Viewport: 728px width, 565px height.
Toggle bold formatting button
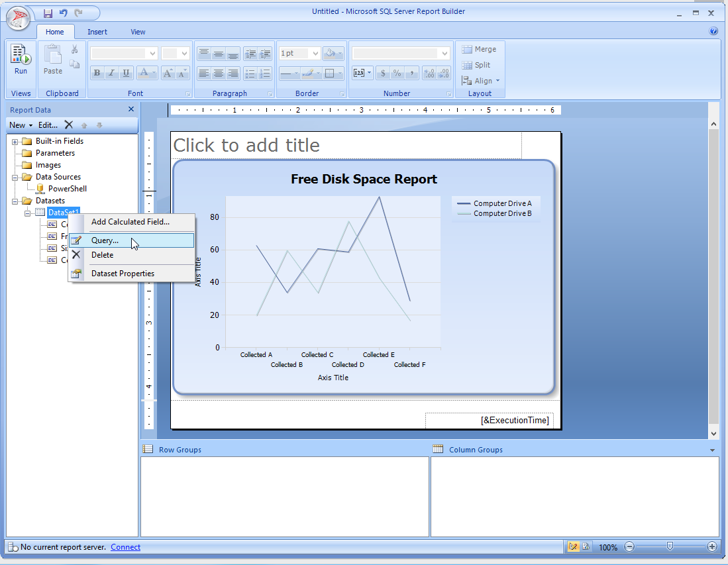click(x=97, y=74)
